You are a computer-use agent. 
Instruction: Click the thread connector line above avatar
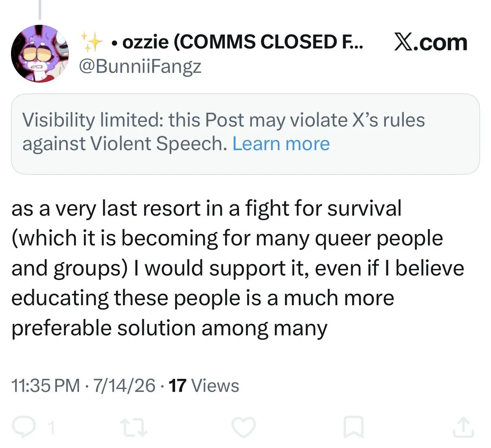40,9
